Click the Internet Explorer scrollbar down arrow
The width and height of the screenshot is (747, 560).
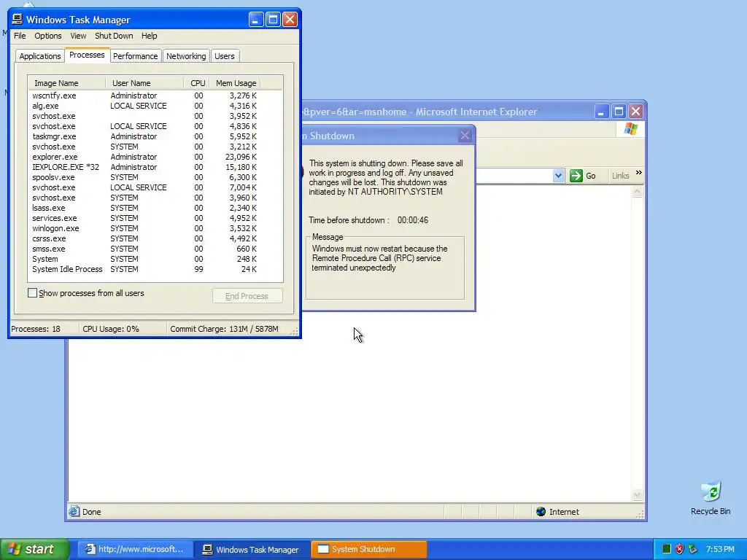coord(638,495)
